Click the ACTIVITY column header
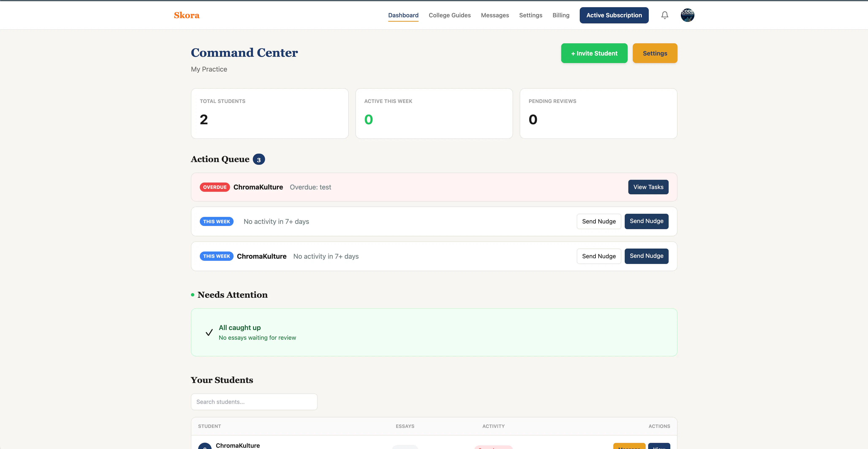Image resolution: width=868 pixels, height=449 pixels. pos(493,426)
